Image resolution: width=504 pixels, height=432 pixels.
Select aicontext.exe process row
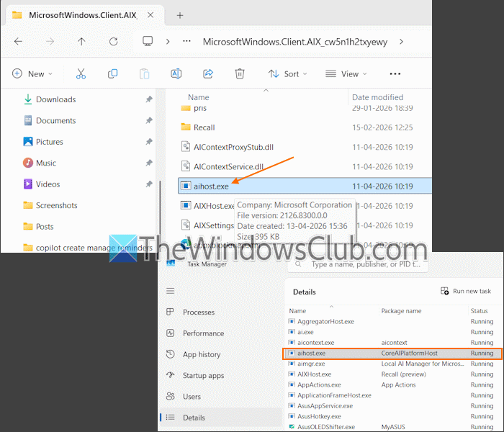[x=394, y=343]
